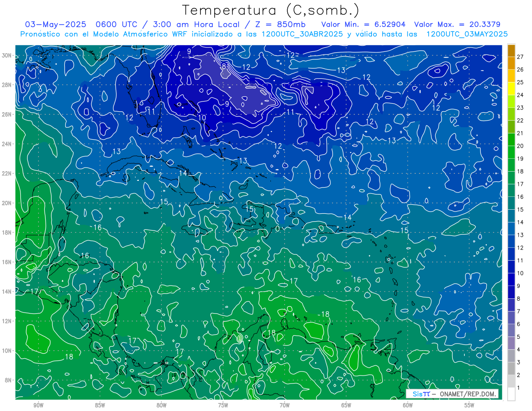Click the '60W' longitude axis label
Screen dimensions: 532x411
coord(408,406)
